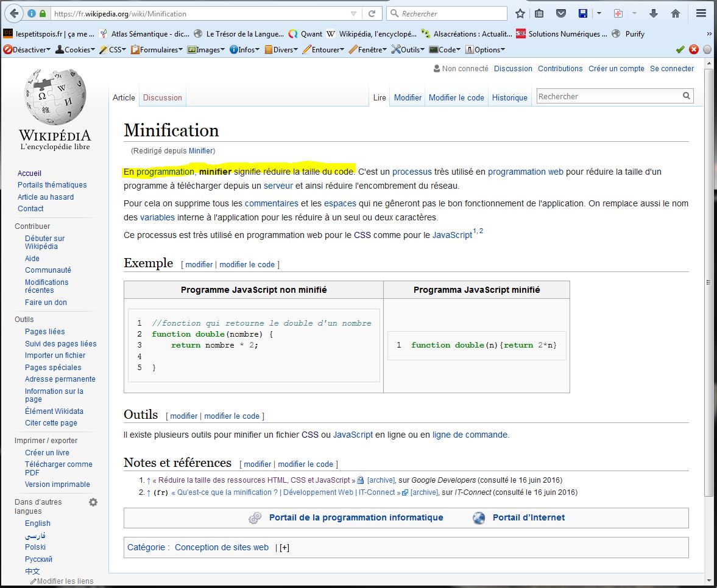Click the language settings gear icon
The height and width of the screenshot is (588, 717).
point(93,502)
